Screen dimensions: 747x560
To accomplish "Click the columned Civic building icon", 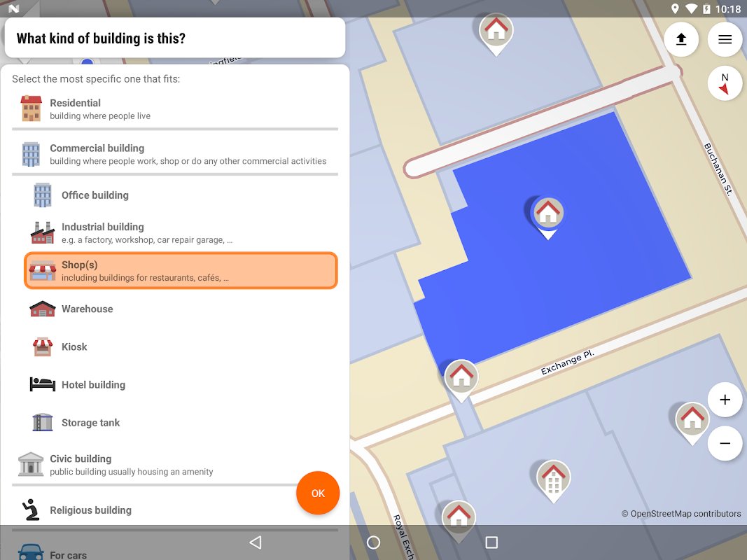I will click(x=31, y=464).
